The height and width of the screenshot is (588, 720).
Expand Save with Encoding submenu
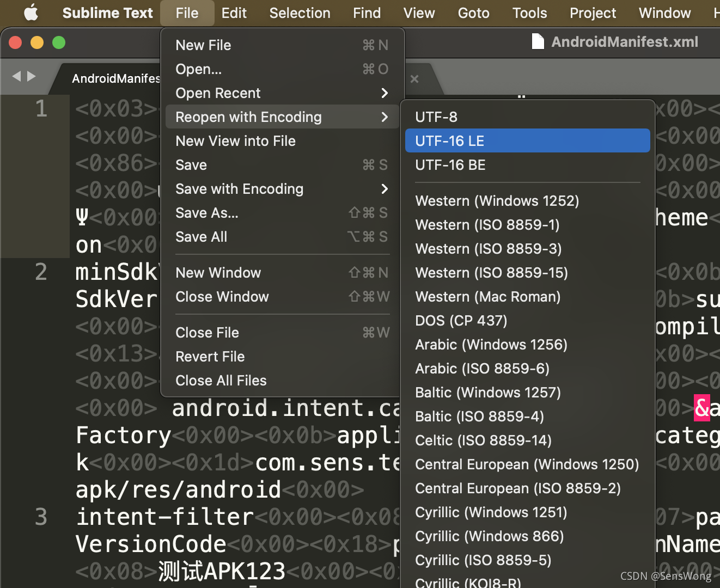coord(283,189)
